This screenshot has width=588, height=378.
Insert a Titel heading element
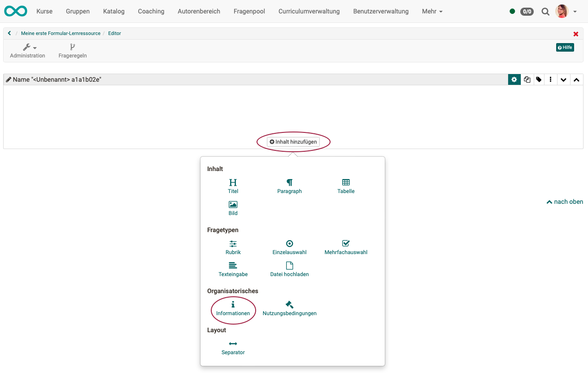point(233,186)
